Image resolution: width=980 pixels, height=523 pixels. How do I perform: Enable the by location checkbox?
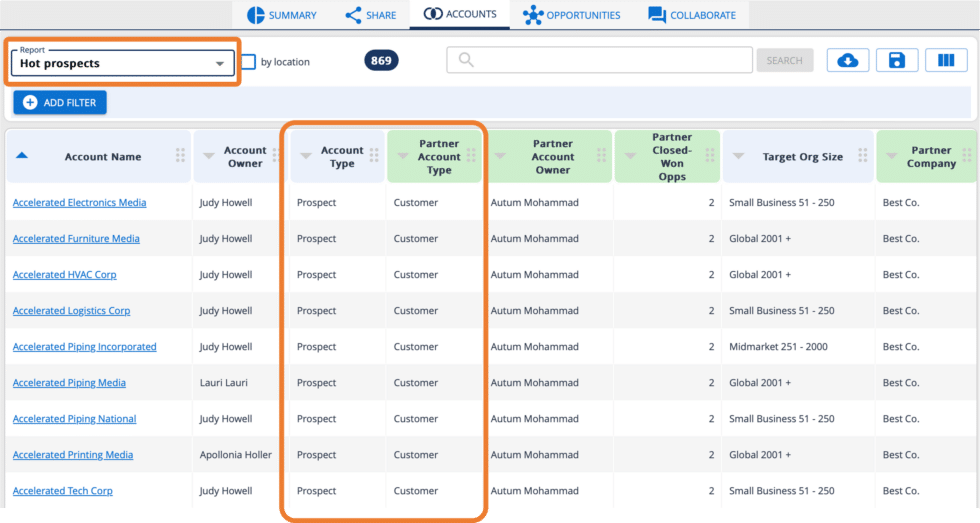248,62
